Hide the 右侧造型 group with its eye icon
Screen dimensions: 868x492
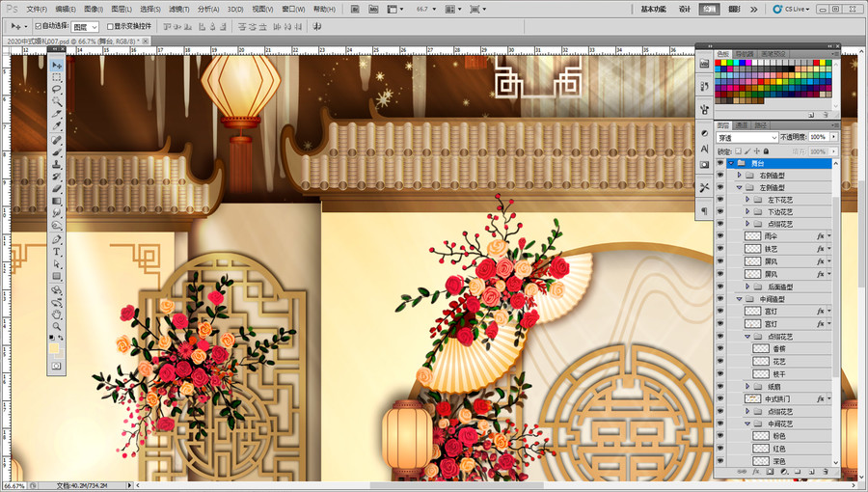tap(720, 176)
